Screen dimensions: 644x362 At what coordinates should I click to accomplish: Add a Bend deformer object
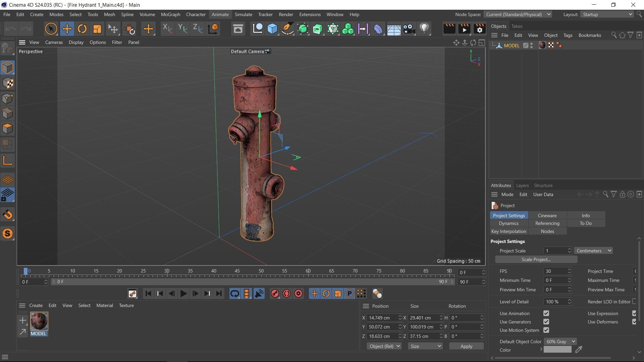click(x=378, y=29)
